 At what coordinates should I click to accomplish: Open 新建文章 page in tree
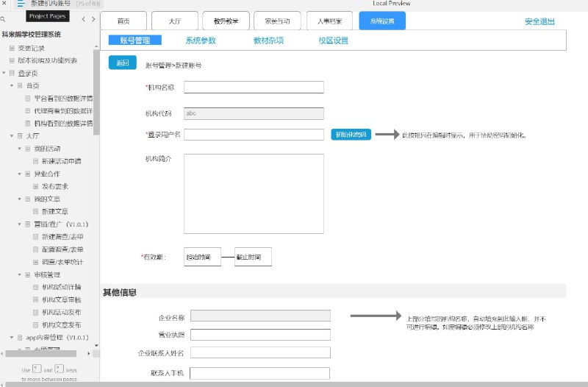pyautogui.click(x=55, y=212)
